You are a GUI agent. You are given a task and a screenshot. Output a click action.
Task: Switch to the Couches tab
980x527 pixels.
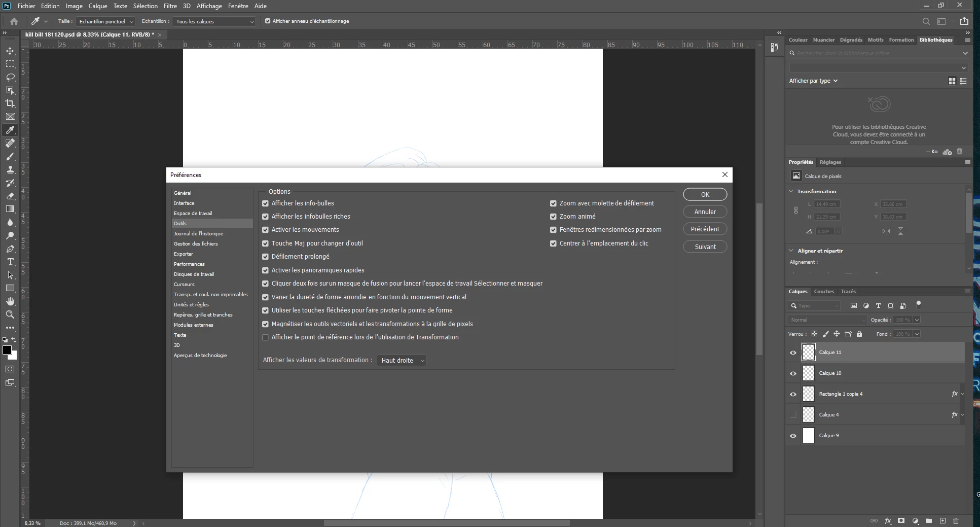824,292
